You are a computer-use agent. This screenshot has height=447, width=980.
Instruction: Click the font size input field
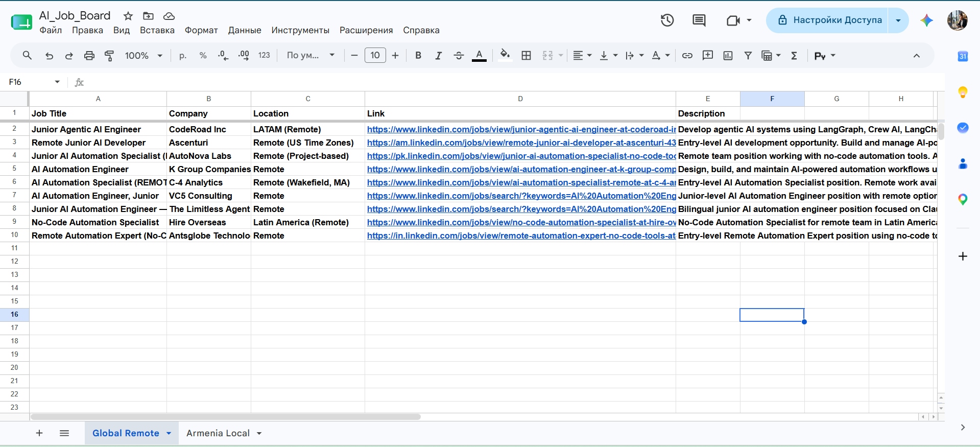(375, 55)
